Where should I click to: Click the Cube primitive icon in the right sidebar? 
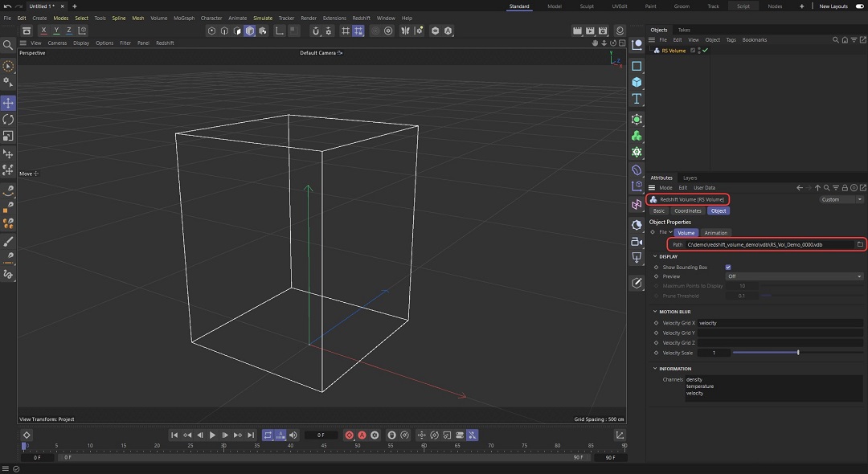(637, 83)
